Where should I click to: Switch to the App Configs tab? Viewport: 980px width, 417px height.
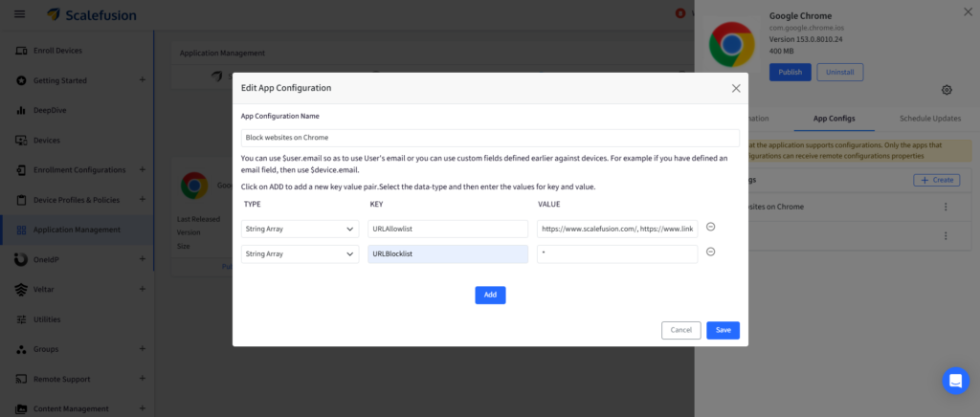[x=834, y=119]
